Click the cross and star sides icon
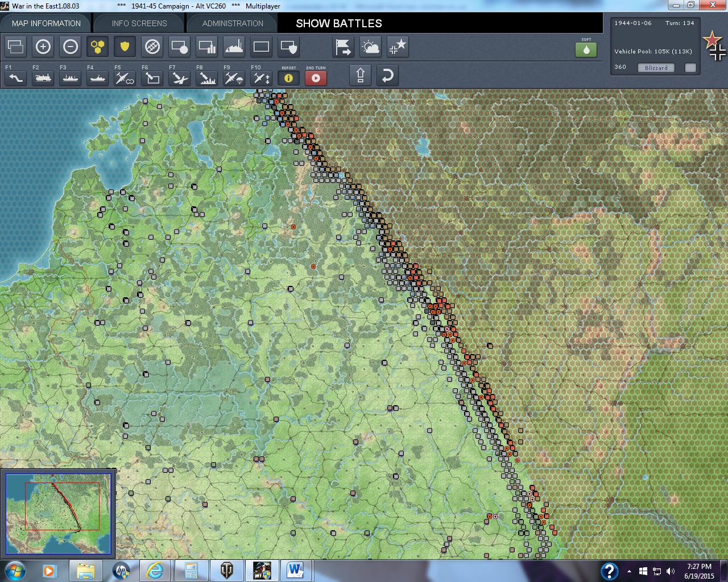Image resolution: width=728 pixels, height=582 pixels. 398,47
